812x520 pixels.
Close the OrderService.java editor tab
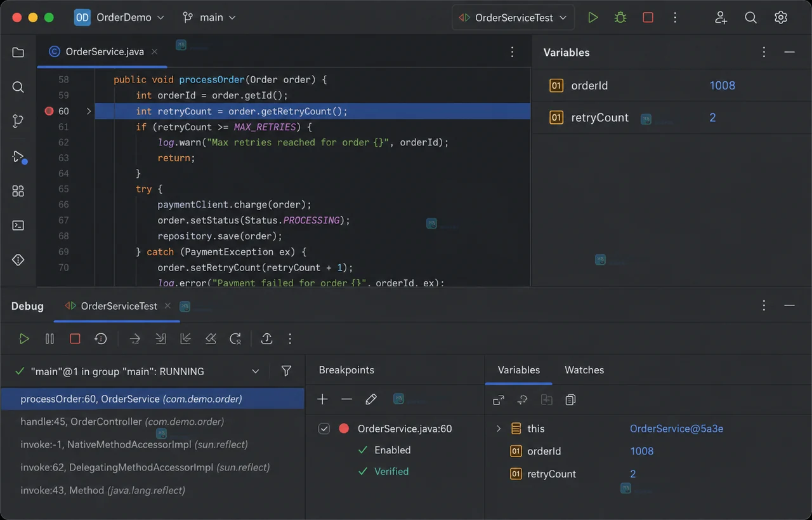point(155,52)
